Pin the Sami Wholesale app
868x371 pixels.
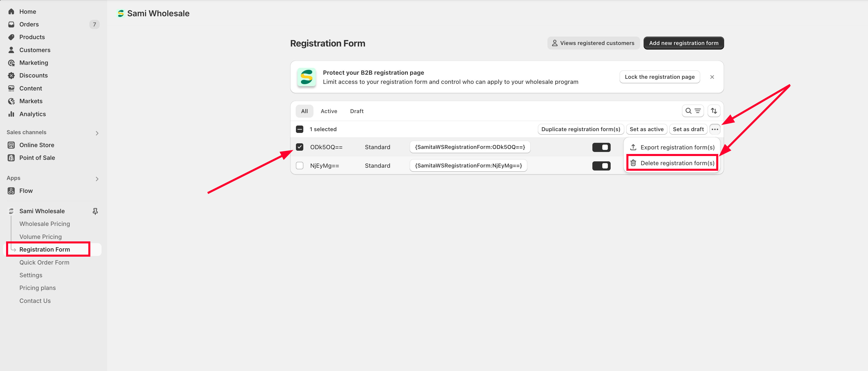(95, 211)
